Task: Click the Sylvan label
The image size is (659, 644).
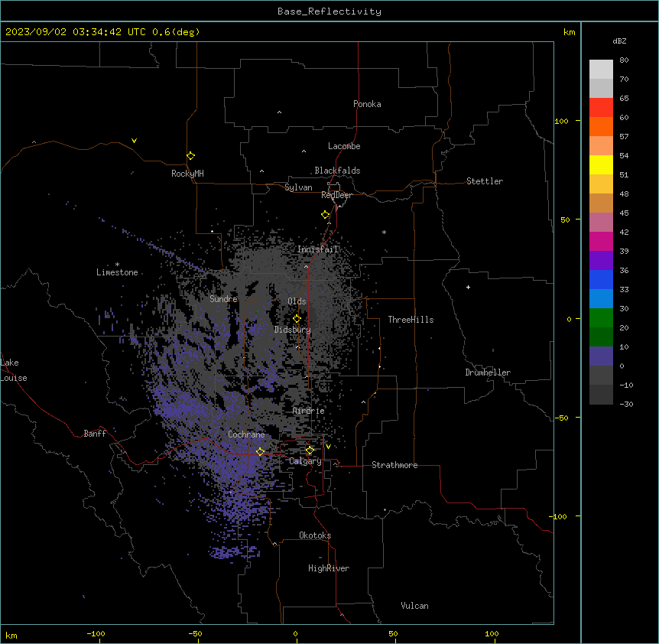Action: pos(298,187)
